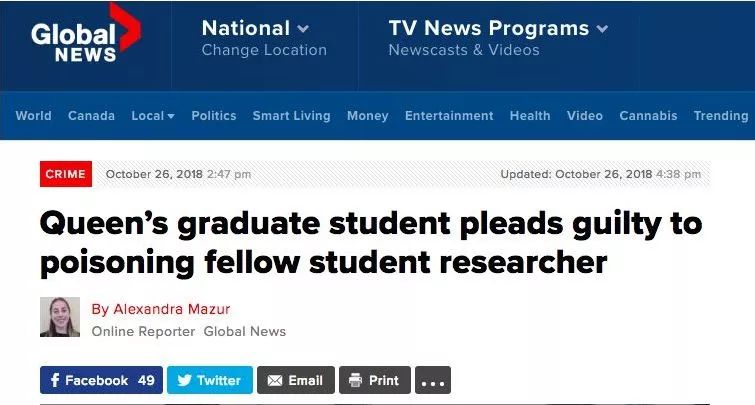Navigate to Money section

click(367, 116)
